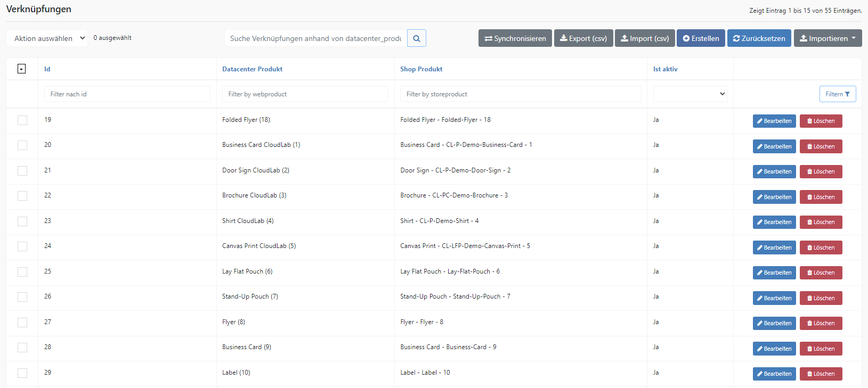Click 'Stand-Up Pouch - Stand-Up-Pouch - 7' cell
Screen dimensions: 868x388
455,296
